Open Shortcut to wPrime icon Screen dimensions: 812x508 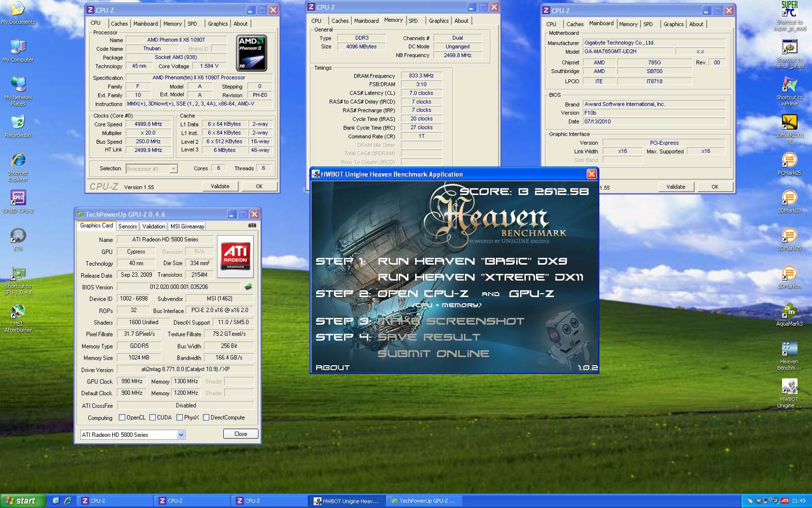pos(789,91)
